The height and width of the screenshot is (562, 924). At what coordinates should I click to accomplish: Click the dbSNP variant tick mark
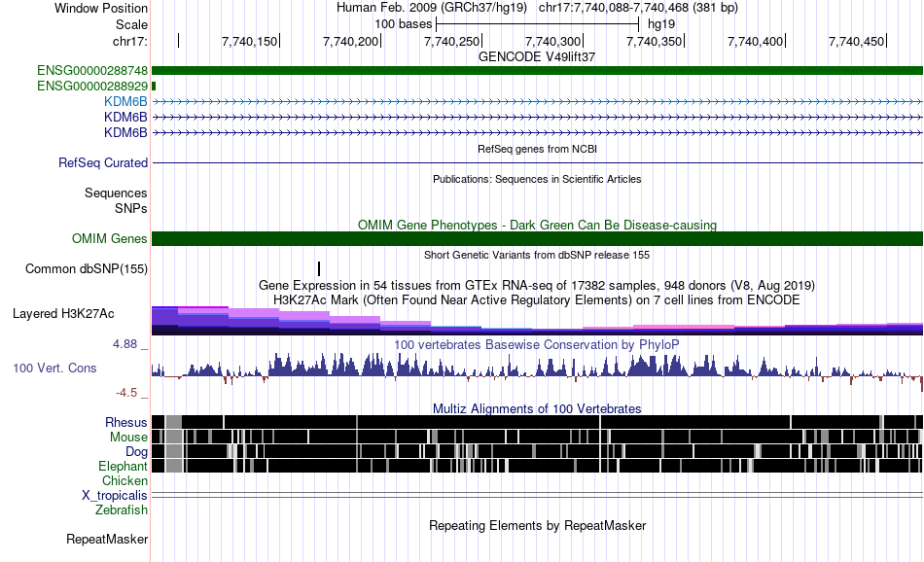[319, 268]
